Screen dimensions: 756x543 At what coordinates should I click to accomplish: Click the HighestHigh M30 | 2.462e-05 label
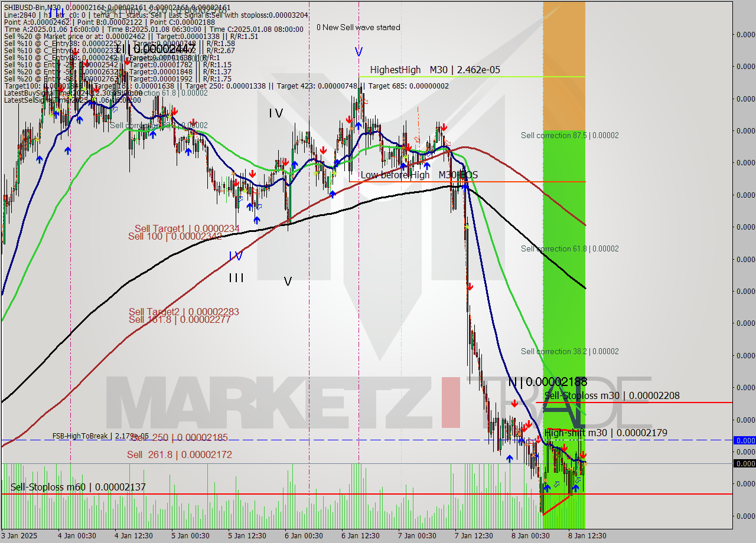click(435, 70)
